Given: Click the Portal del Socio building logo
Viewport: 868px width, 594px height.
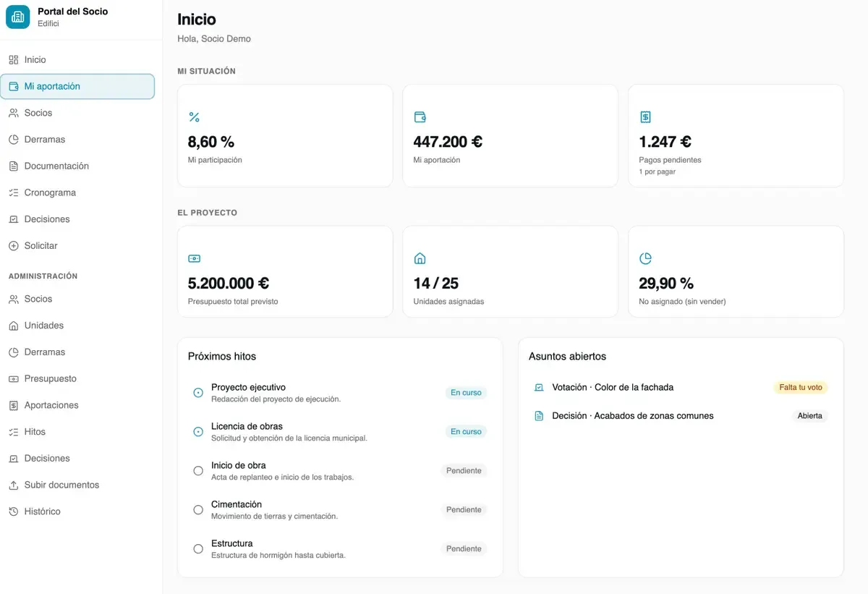Looking at the screenshot, I should (x=18, y=17).
